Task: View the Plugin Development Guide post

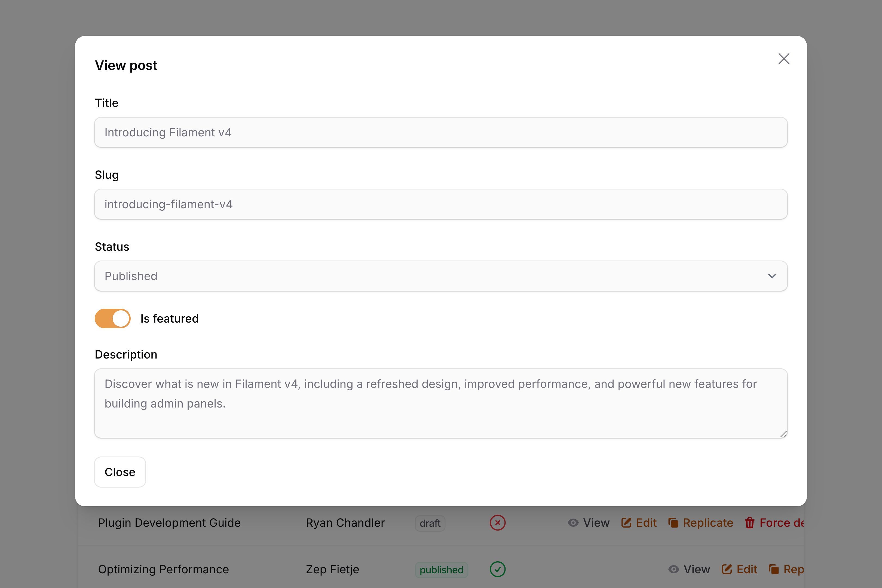Action: tap(589, 523)
